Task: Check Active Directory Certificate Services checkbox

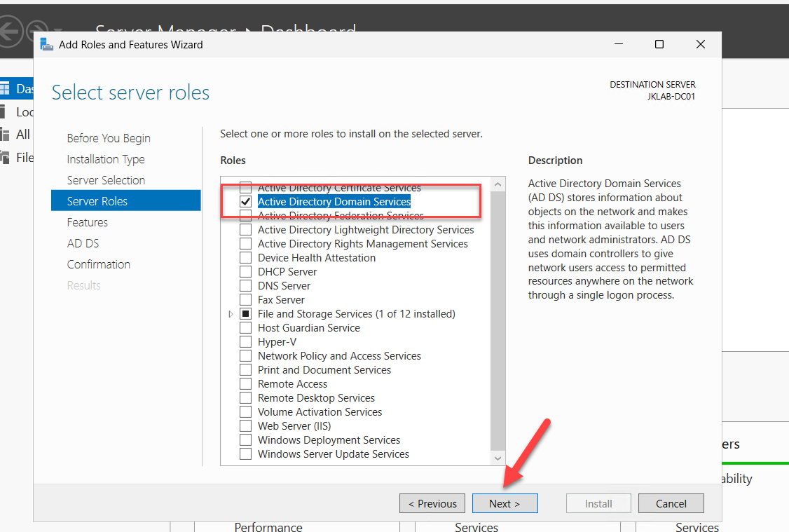Action: click(245, 188)
